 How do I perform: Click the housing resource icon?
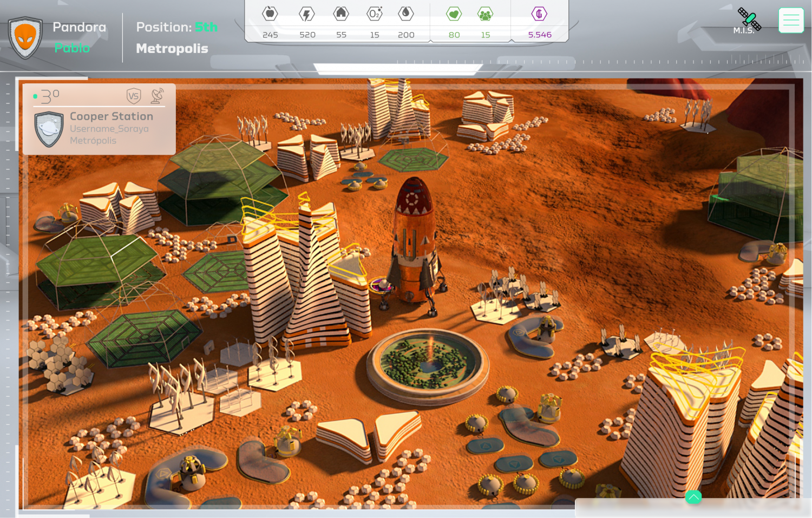(341, 14)
